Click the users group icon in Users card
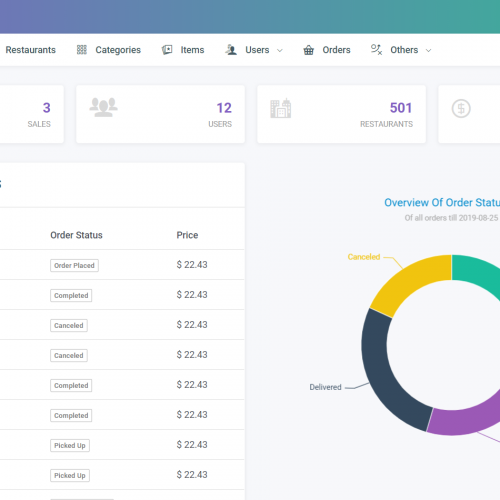 coord(104,107)
